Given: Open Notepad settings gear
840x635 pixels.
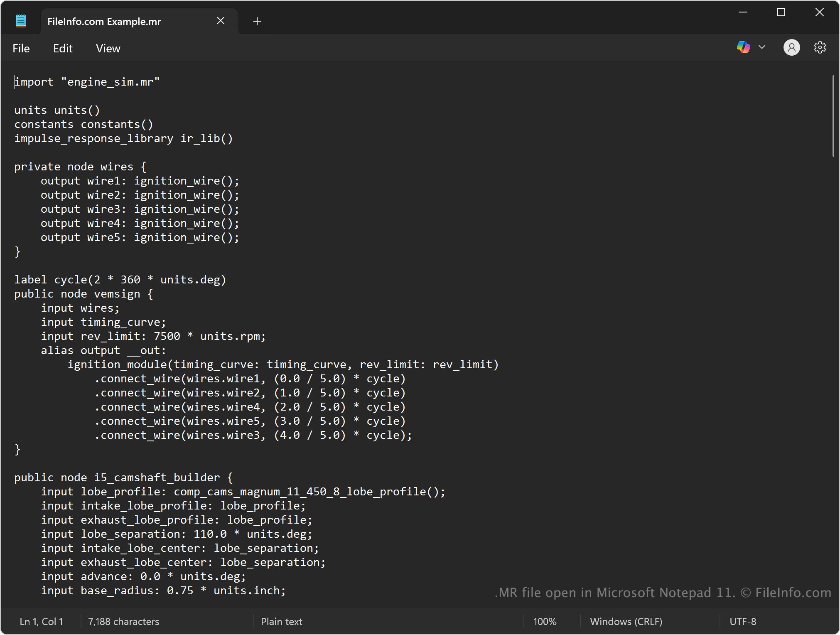Looking at the screenshot, I should pyautogui.click(x=820, y=47).
